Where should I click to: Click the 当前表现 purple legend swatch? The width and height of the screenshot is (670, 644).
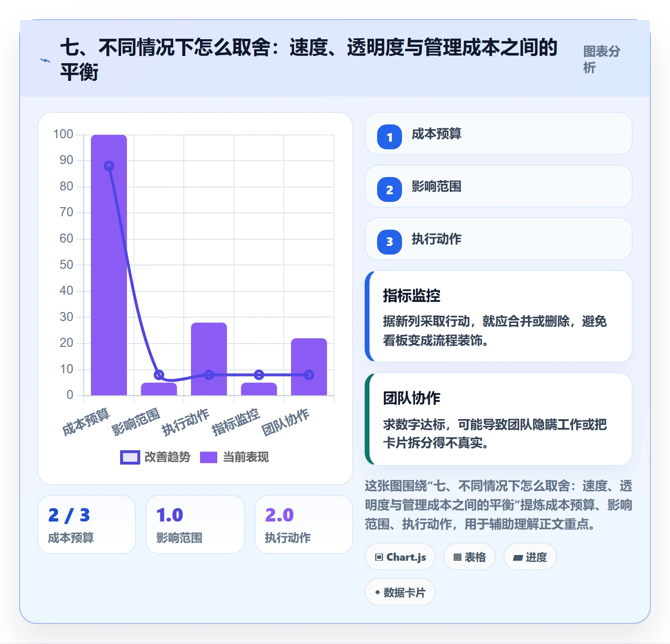tap(209, 457)
